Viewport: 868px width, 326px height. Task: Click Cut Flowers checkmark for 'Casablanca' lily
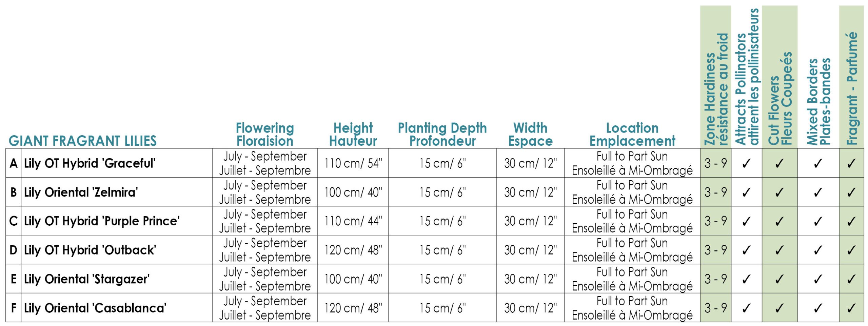(x=779, y=308)
